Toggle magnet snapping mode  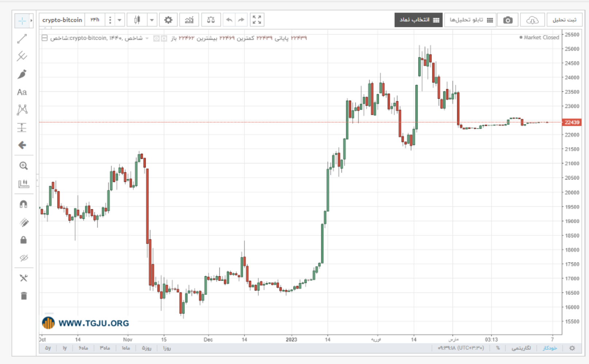pos(24,204)
